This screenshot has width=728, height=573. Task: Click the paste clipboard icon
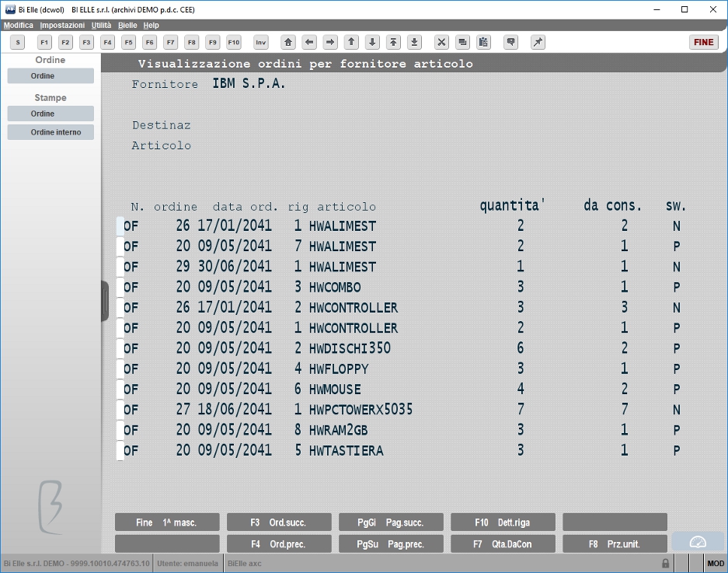tap(483, 42)
